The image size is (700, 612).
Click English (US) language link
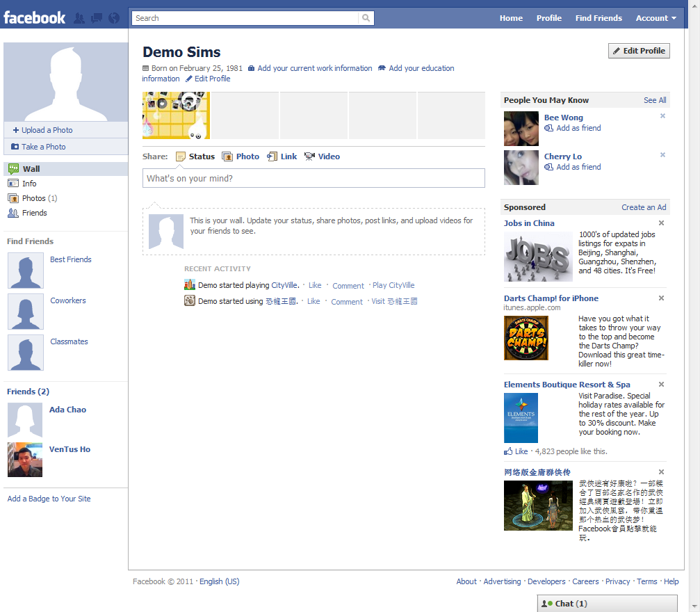click(x=219, y=581)
